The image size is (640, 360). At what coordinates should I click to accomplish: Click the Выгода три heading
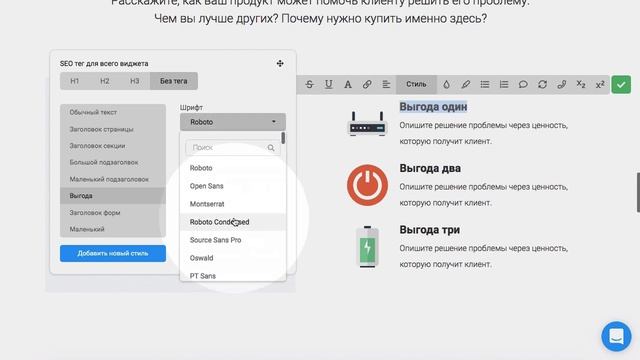[x=429, y=230]
